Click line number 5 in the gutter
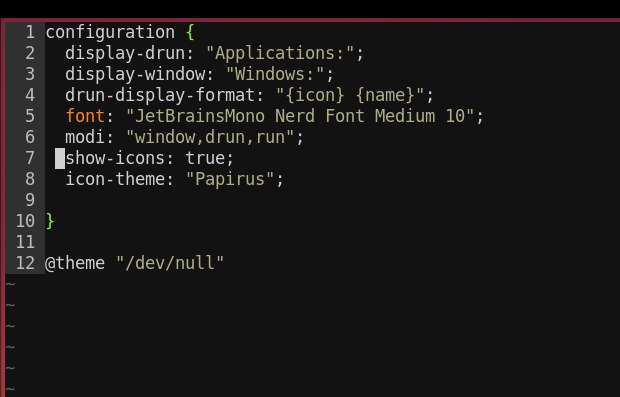The width and height of the screenshot is (620, 397). pyautogui.click(x=30, y=116)
